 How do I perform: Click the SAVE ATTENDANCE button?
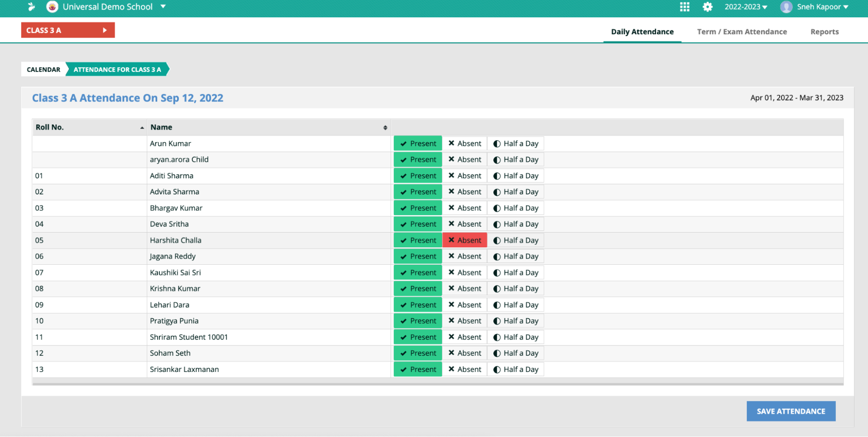pyautogui.click(x=791, y=411)
